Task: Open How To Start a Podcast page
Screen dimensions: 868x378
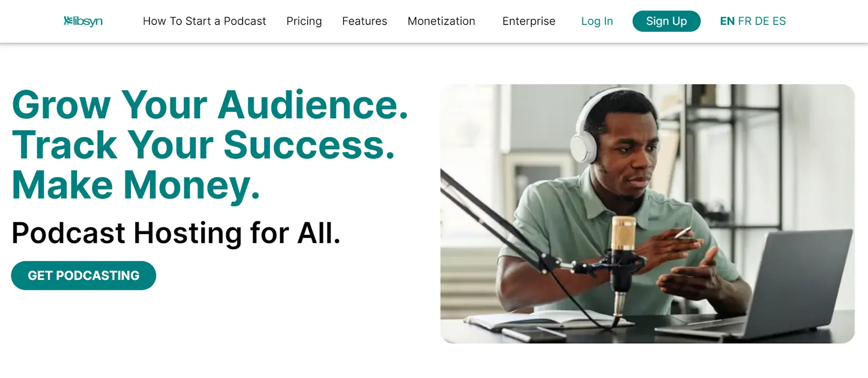Action: pyautogui.click(x=204, y=21)
